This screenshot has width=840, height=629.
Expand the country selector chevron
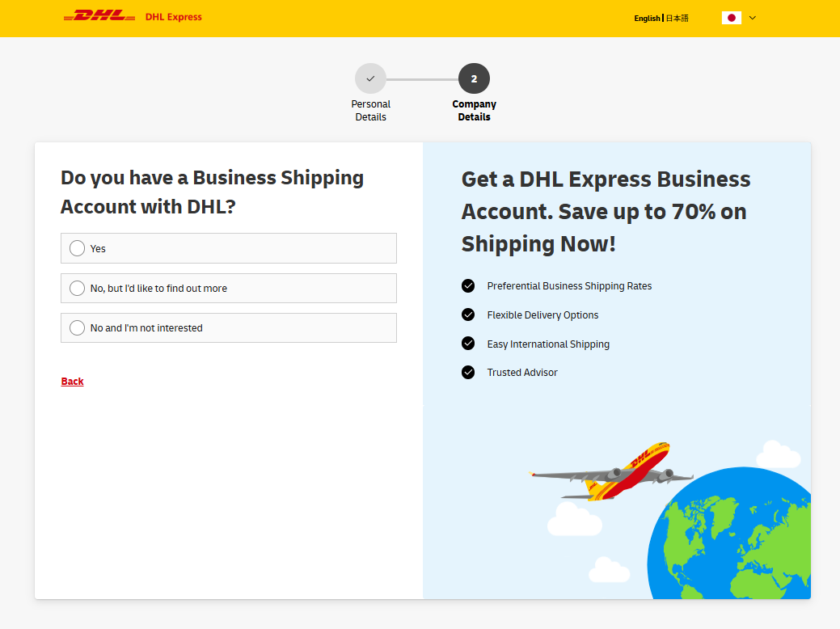(x=752, y=18)
